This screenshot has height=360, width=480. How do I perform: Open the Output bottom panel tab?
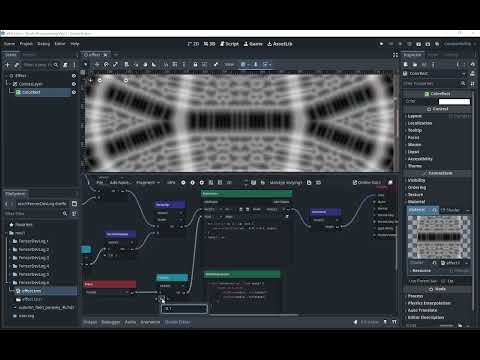(x=90, y=322)
